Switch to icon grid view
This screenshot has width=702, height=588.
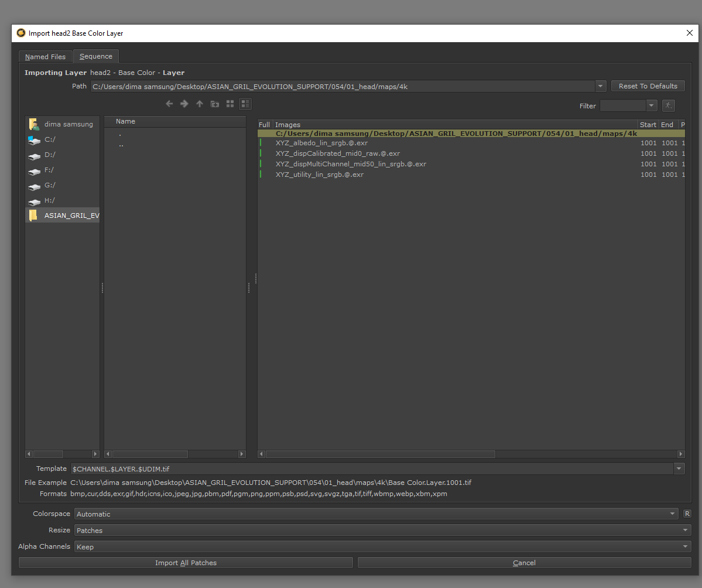click(230, 104)
